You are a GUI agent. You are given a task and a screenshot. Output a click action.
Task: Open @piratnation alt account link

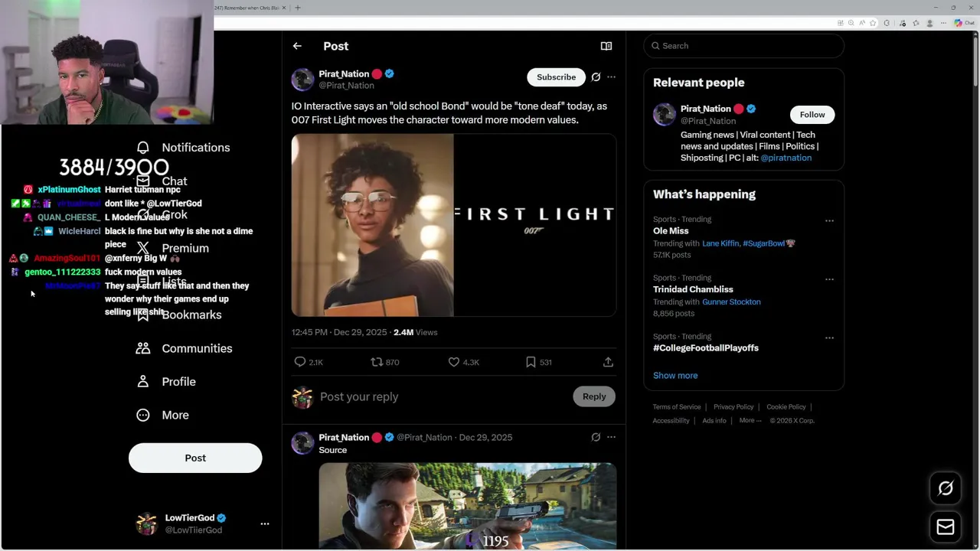pos(786,158)
